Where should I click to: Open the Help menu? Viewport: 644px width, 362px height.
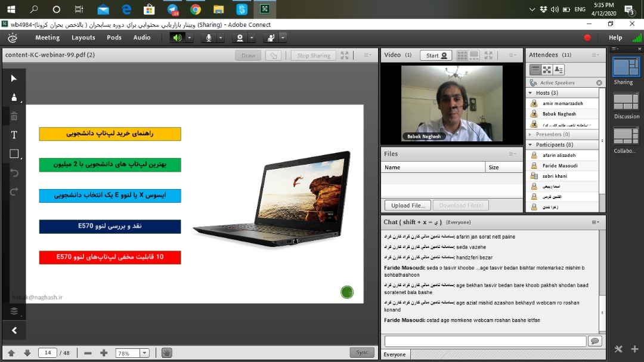coord(615,38)
